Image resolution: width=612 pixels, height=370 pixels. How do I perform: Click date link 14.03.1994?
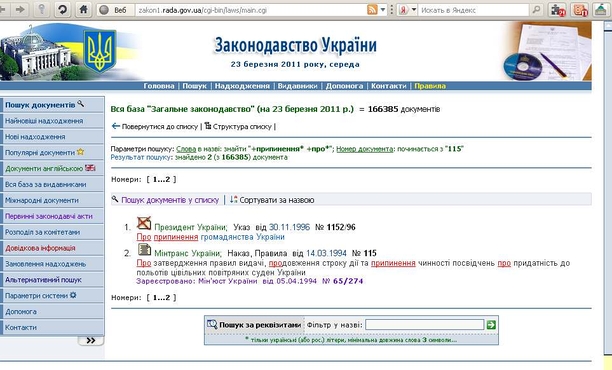pos(326,253)
